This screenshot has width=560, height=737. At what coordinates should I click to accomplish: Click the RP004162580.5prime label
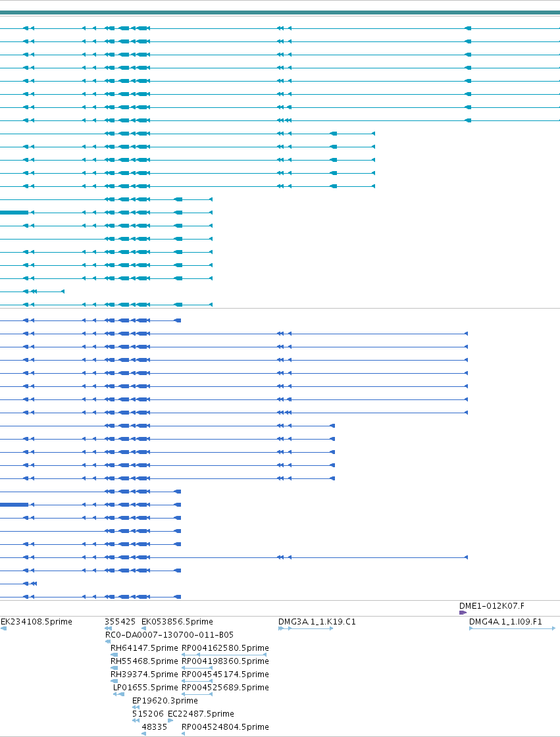[x=225, y=648]
